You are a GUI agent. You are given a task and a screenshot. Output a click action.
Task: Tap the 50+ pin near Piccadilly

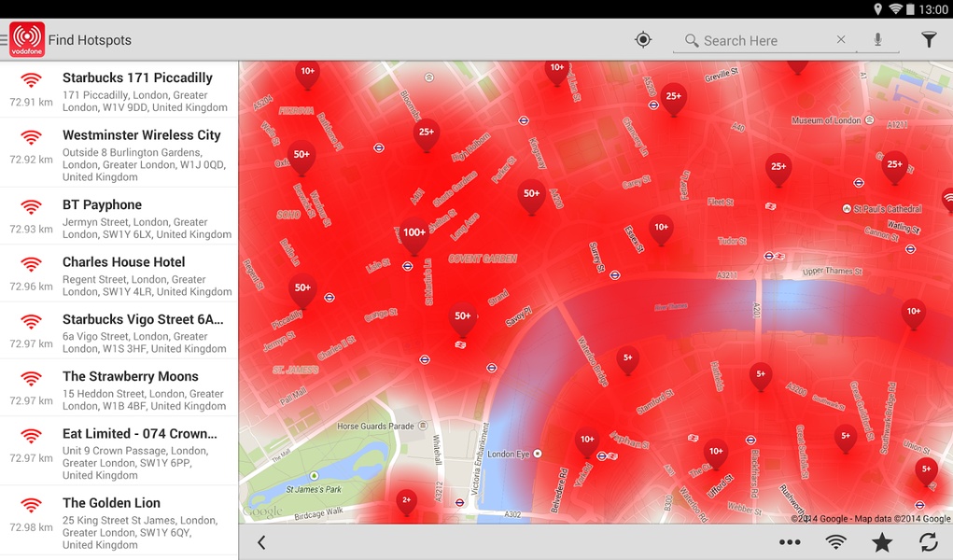(302, 291)
